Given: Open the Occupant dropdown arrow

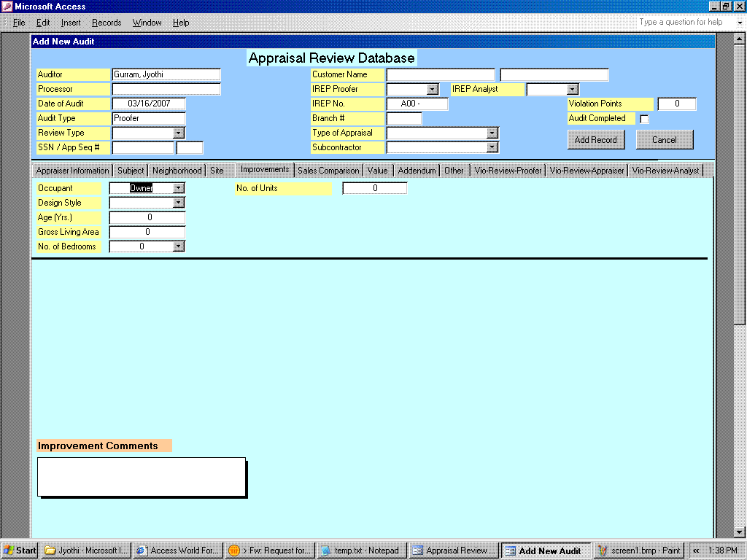Looking at the screenshot, I should pos(178,188).
